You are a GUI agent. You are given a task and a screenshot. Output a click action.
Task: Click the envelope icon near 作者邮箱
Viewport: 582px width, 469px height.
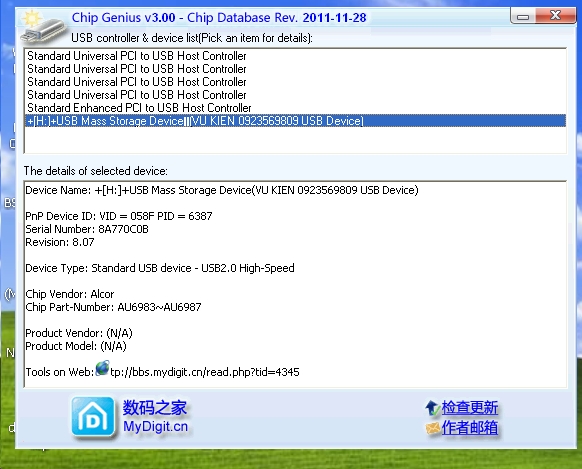click(432, 428)
